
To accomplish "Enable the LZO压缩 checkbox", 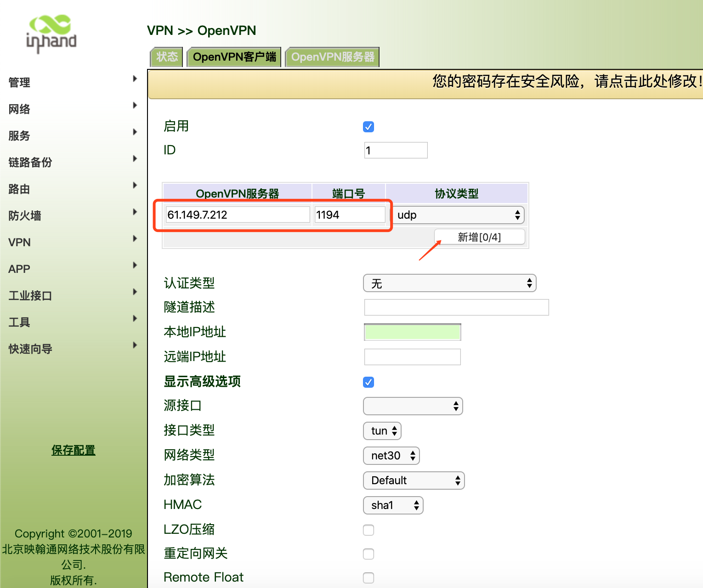I will [369, 530].
